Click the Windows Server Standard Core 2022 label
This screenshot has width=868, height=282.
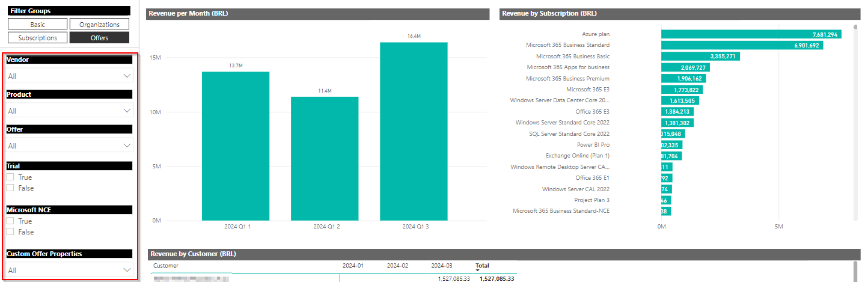(563, 123)
